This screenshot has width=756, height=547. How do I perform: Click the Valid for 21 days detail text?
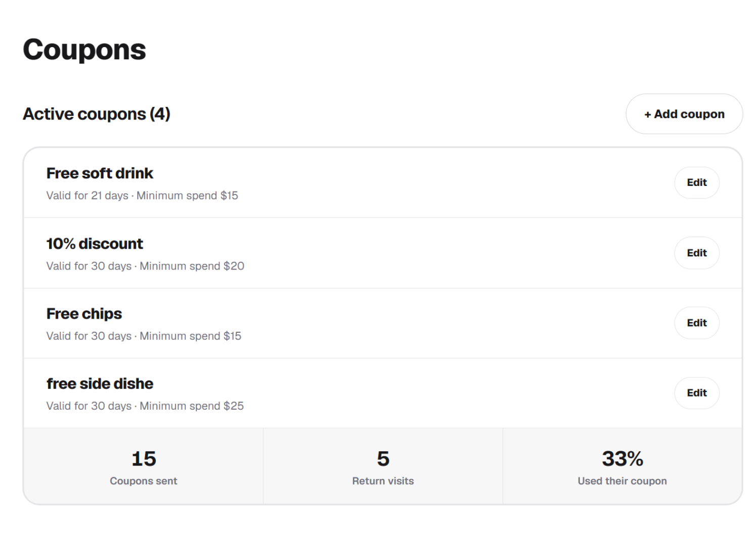[x=87, y=196]
